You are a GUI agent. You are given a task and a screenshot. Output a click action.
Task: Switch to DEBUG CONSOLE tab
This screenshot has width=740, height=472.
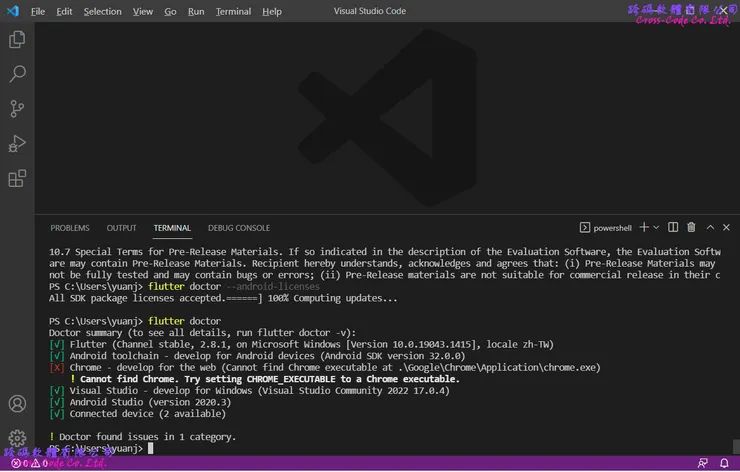coord(239,228)
